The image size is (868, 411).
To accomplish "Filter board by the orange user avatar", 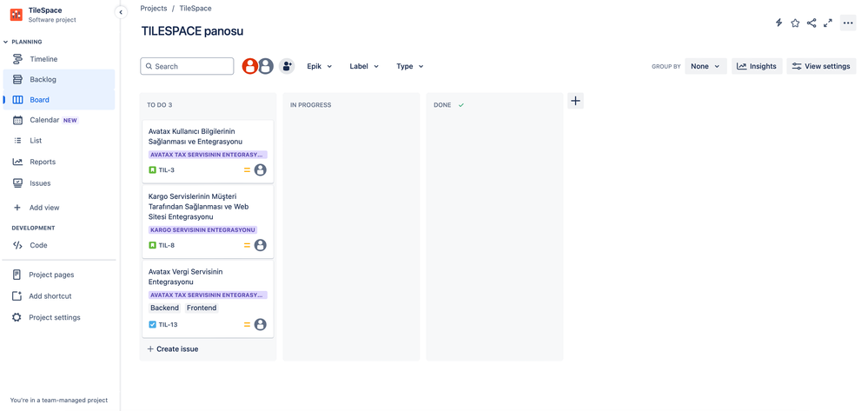I will 249,66.
